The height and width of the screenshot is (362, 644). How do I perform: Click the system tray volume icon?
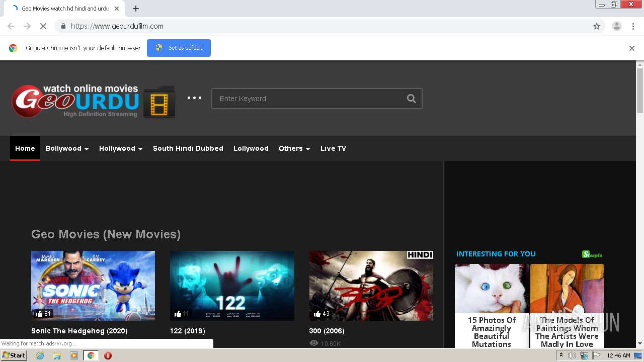coord(572,355)
